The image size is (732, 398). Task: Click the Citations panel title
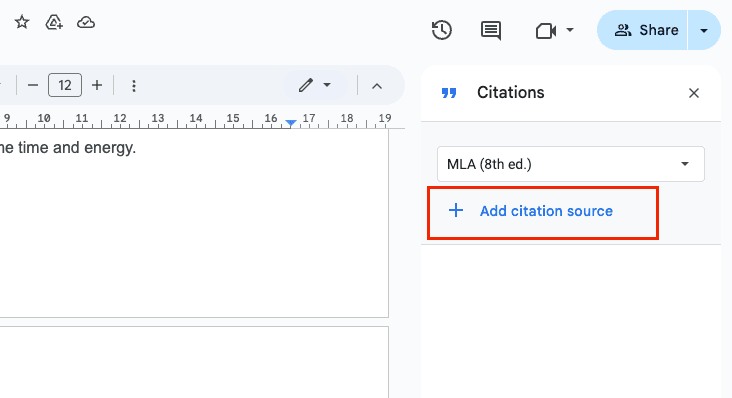[x=511, y=92]
